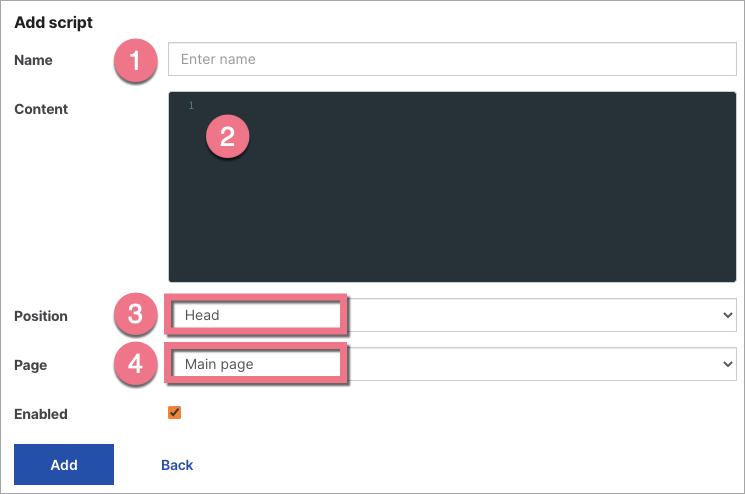This screenshot has height=494, width=745.
Task: Click the Content field label
Action: click(x=41, y=109)
